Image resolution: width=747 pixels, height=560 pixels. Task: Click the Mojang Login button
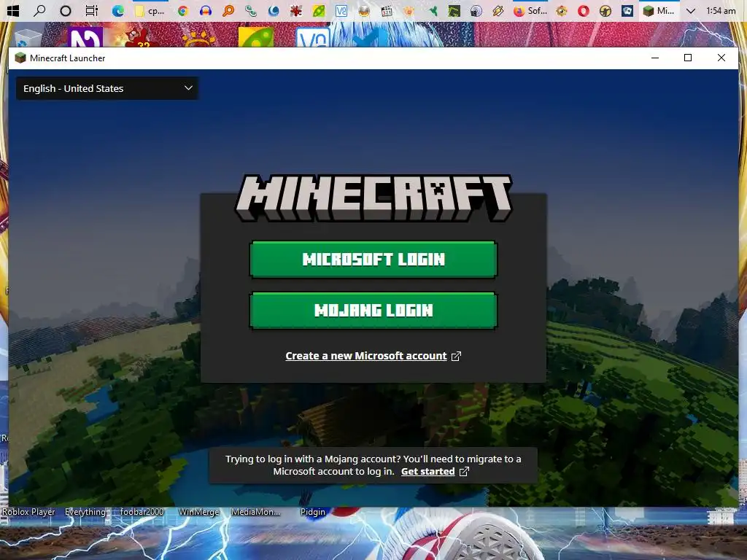[373, 311]
